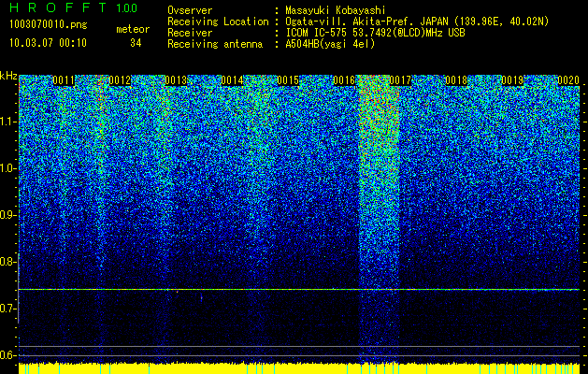The image size is (588, 374).
Task: Click time marker 0011
Action: pyautogui.click(x=64, y=80)
